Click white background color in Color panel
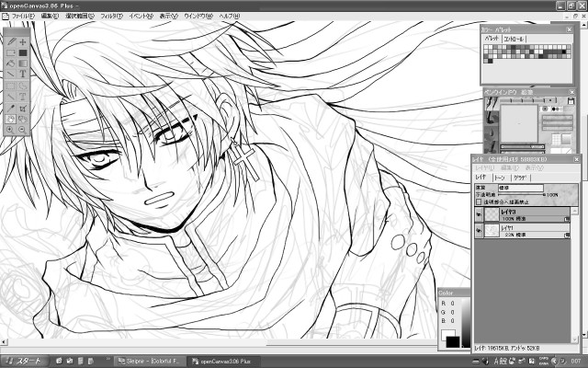Image resolution: width=588 pixels, height=368 pixels. 446,334
